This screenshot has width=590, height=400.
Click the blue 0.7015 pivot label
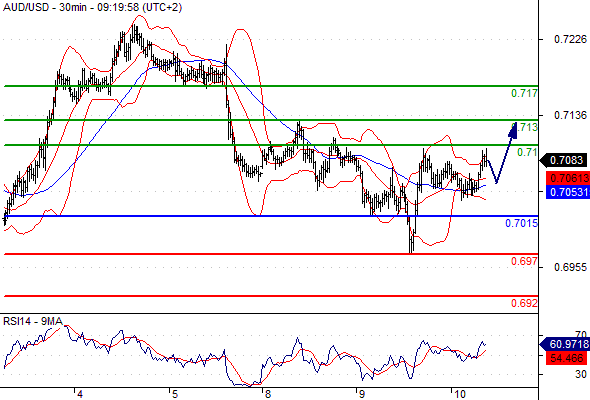[x=522, y=223]
